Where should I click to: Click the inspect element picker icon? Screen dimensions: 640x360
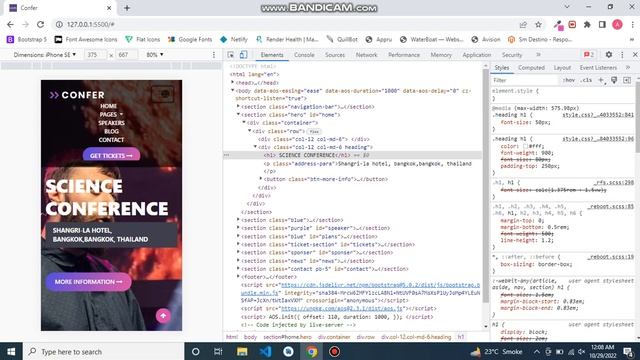(231, 55)
